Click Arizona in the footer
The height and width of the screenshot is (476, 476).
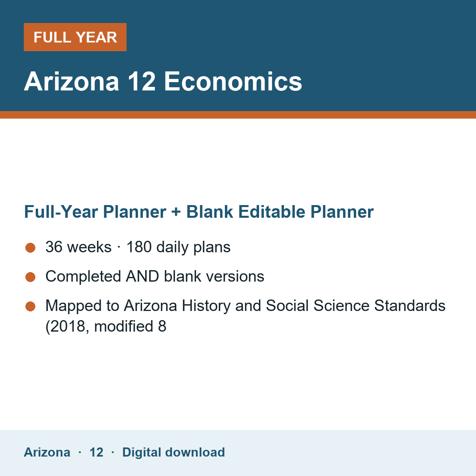(x=47, y=452)
